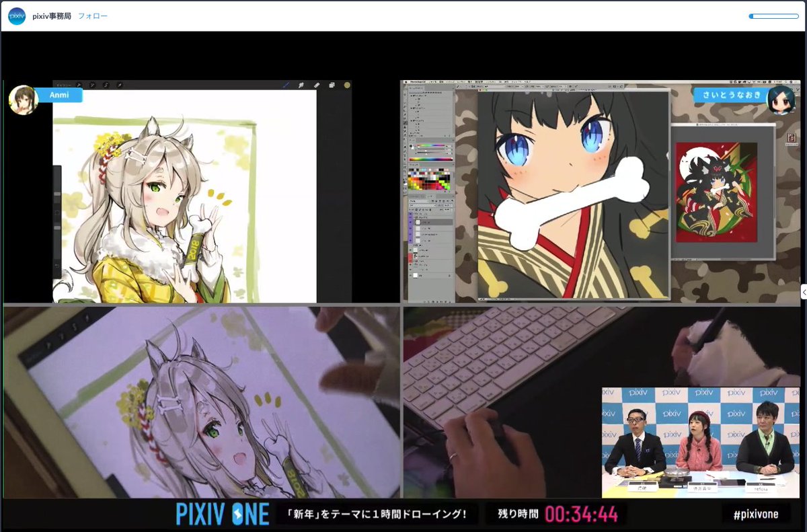This screenshot has height=532, width=807.
Task: Select the bottom white layer thumbnail in Photoshop
Action: click(416, 276)
